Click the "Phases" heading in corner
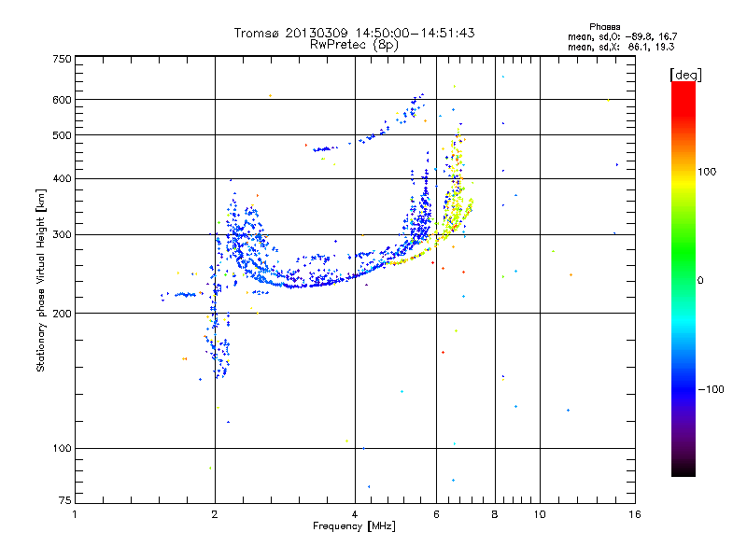 pyautogui.click(x=604, y=27)
